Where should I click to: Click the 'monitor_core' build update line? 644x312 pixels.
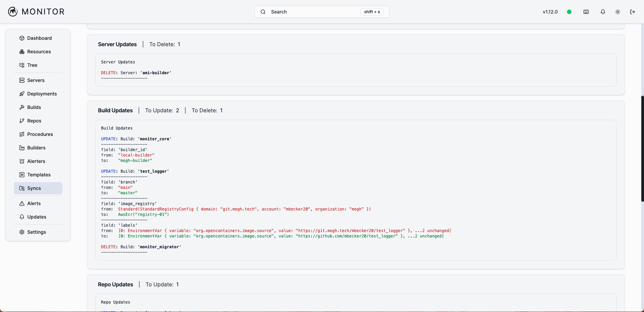[x=136, y=139]
